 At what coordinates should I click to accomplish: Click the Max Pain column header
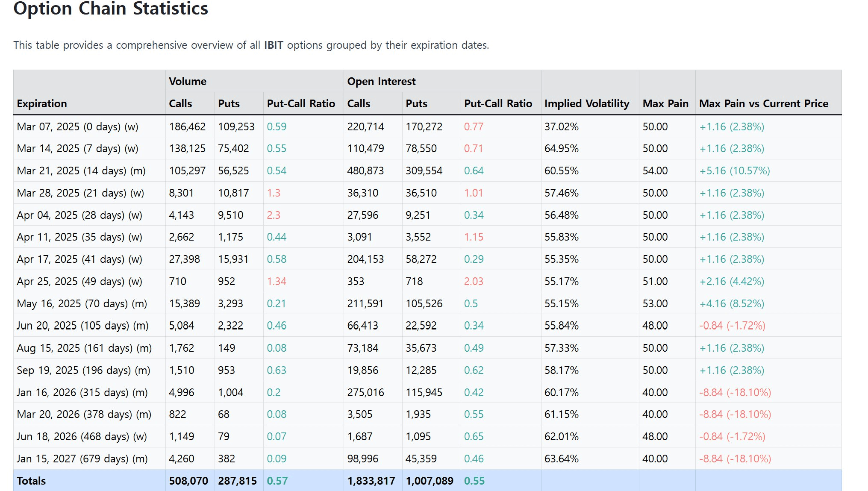click(x=665, y=103)
